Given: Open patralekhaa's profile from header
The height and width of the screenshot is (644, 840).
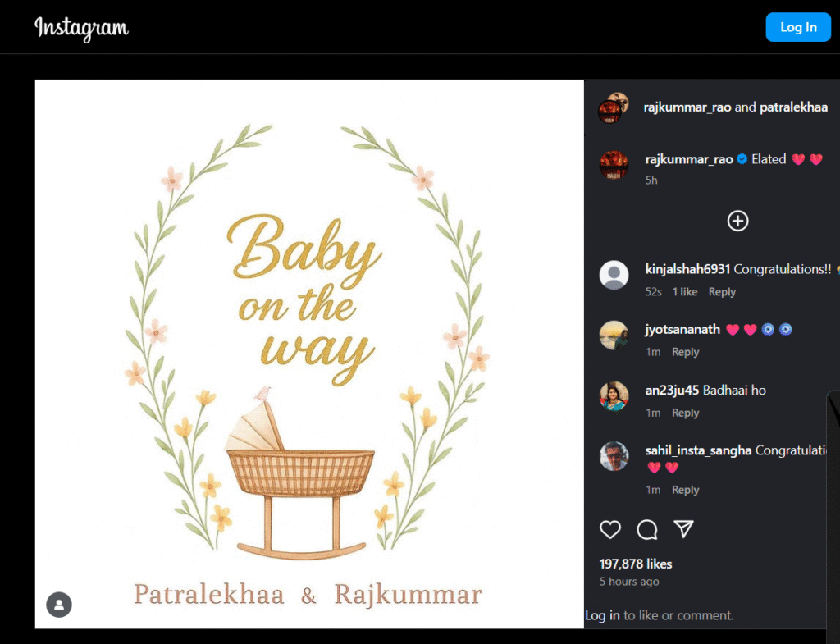Looking at the screenshot, I should click(x=793, y=107).
